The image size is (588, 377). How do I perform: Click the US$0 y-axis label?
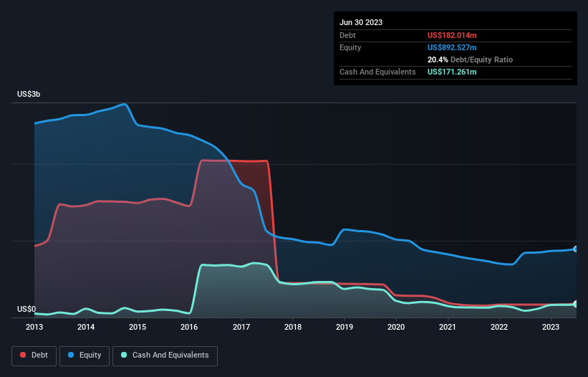coord(26,309)
